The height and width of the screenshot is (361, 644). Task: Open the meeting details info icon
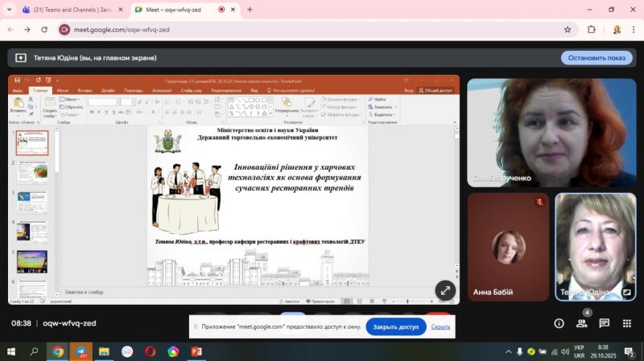[559, 323]
